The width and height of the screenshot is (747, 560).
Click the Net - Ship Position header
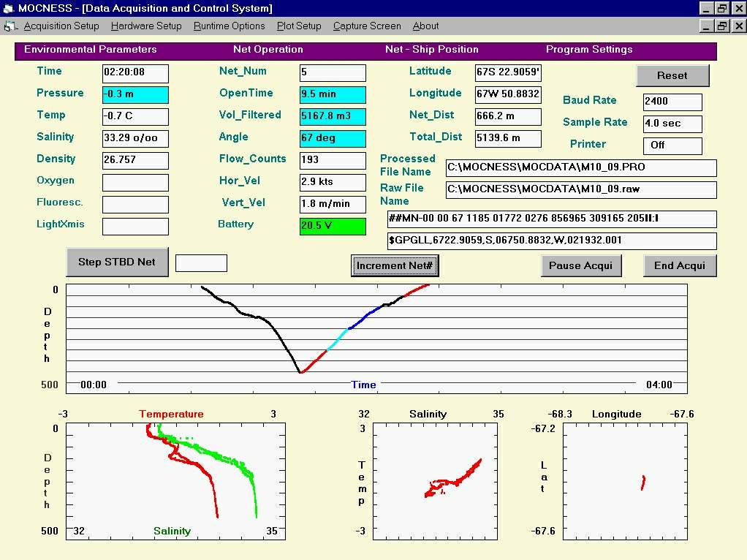point(432,50)
